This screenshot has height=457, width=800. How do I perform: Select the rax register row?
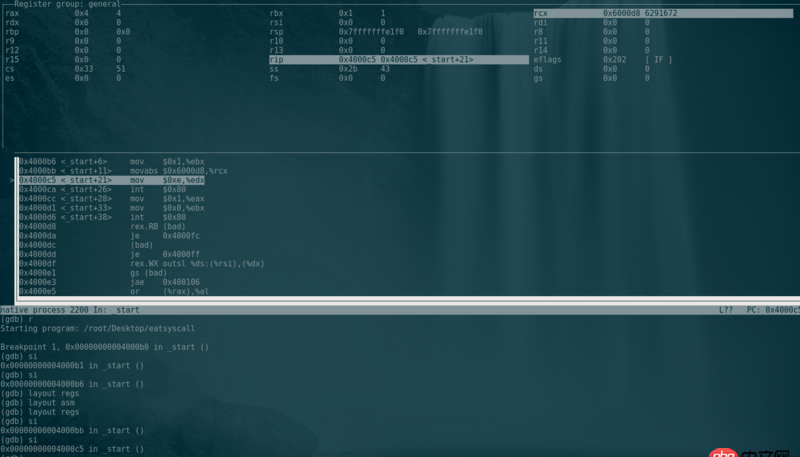[x=64, y=13]
